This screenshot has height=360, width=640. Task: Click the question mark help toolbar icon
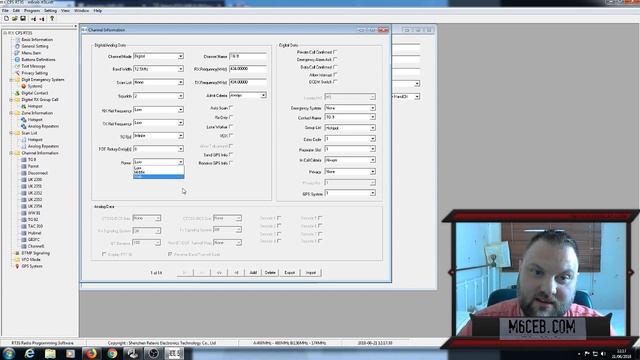(x=52, y=18)
